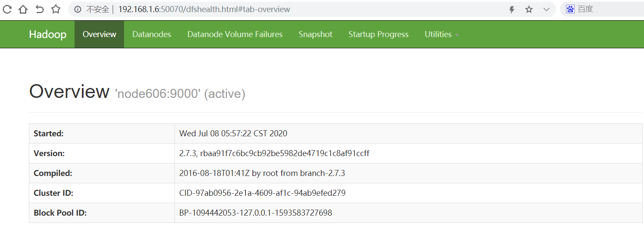The width and height of the screenshot is (644, 229).
Task: Open the Datanodes tab
Action: click(x=152, y=34)
